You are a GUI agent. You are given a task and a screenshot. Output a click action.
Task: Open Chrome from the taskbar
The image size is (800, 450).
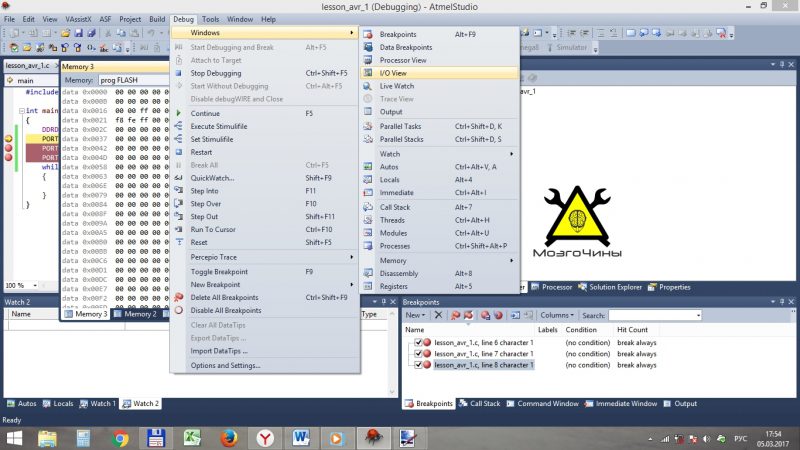[120, 438]
